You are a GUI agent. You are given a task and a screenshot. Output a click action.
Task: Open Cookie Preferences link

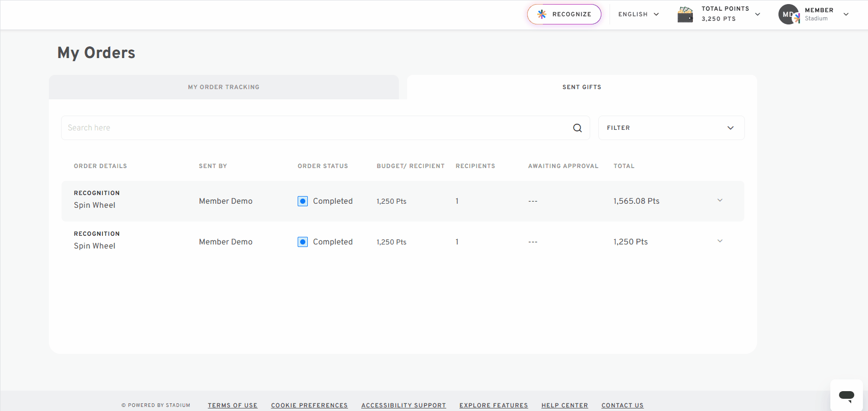[309, 405]
